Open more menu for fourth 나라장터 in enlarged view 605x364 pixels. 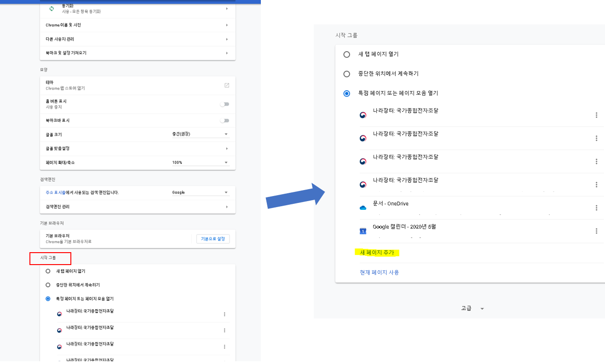(x=596, y=185)
